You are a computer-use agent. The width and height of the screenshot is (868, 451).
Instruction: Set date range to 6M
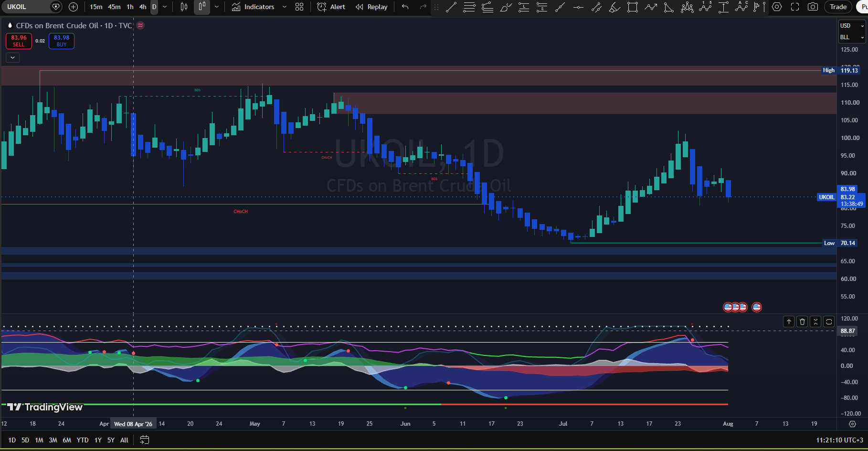(67, 440)
